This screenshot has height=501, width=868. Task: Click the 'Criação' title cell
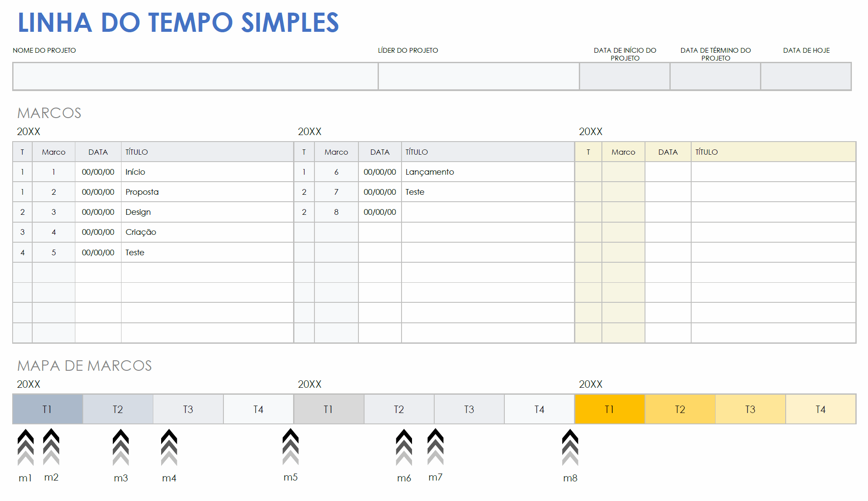[207, 232]
